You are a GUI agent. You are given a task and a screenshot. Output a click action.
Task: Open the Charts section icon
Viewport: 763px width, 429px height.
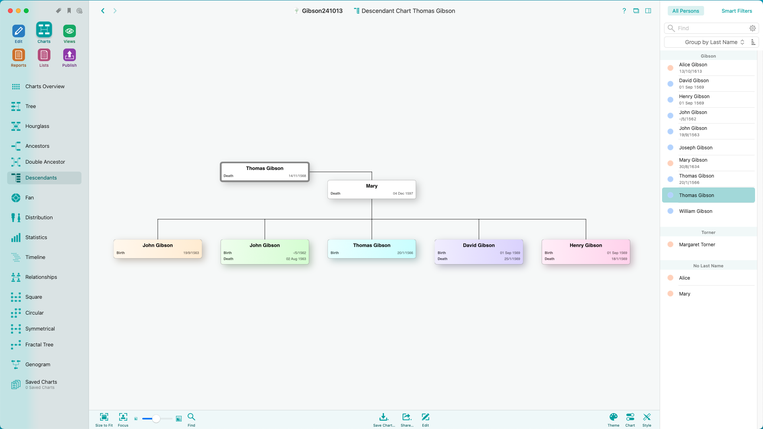(44, 30)
